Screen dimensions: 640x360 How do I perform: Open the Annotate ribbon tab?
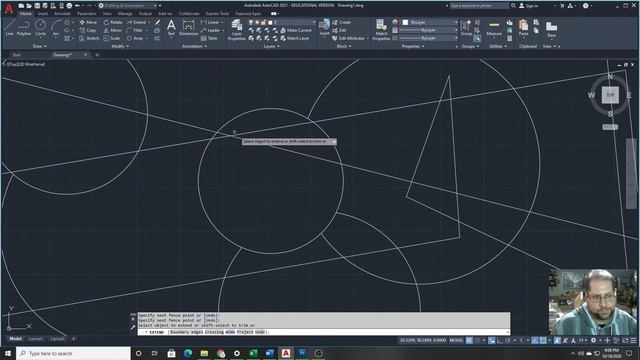62,13
